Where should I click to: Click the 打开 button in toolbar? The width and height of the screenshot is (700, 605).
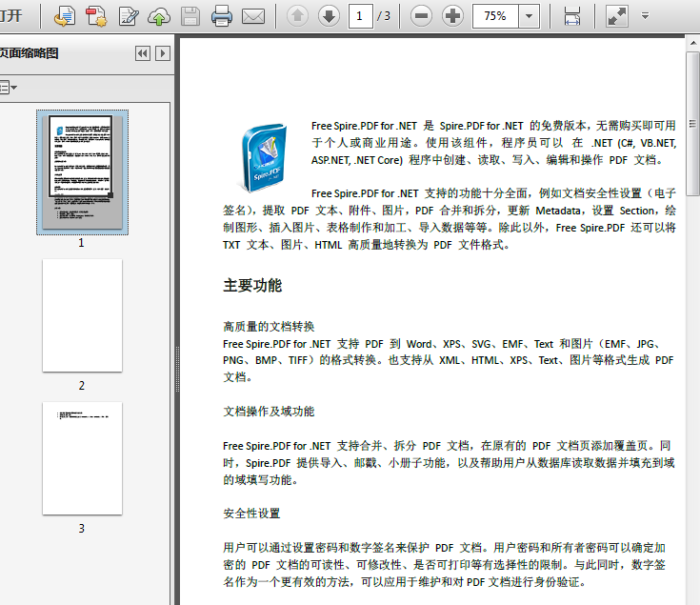coord(10,16)
